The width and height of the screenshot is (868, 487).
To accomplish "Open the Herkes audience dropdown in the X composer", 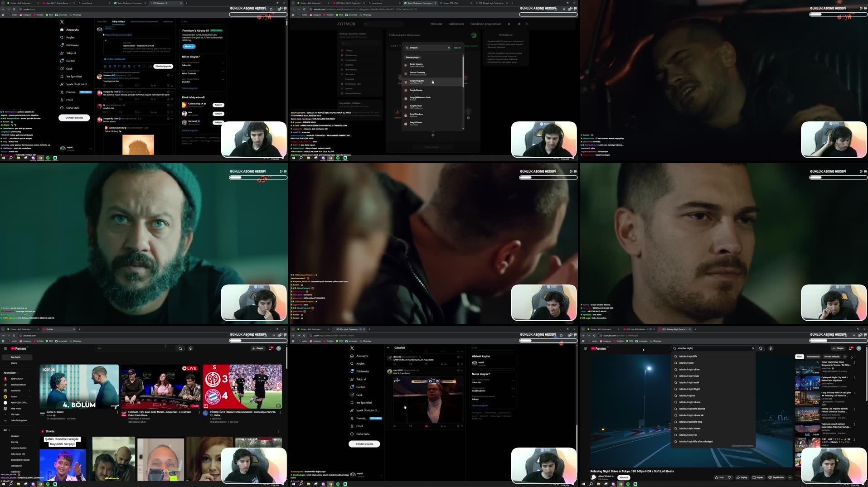I will coord(109,28).
